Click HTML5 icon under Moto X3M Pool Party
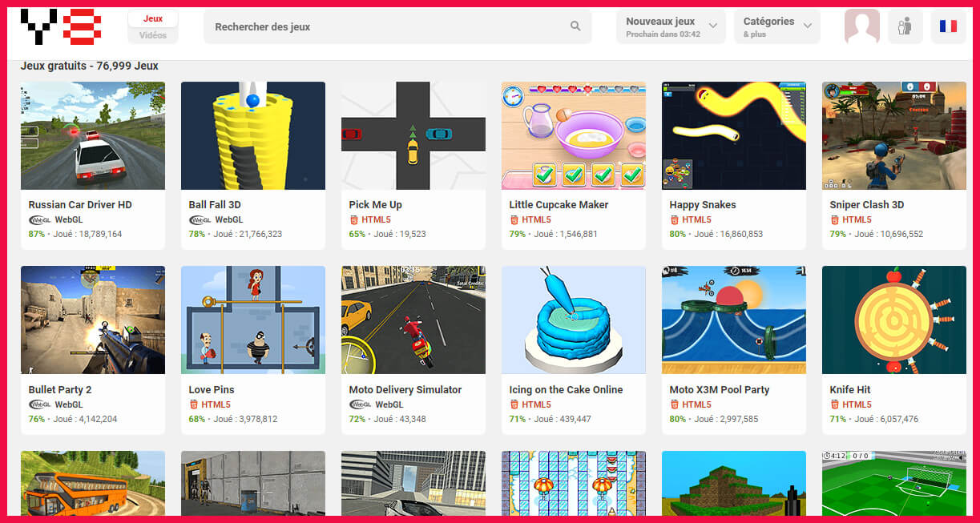980x523 pixels. coord(674,404)
